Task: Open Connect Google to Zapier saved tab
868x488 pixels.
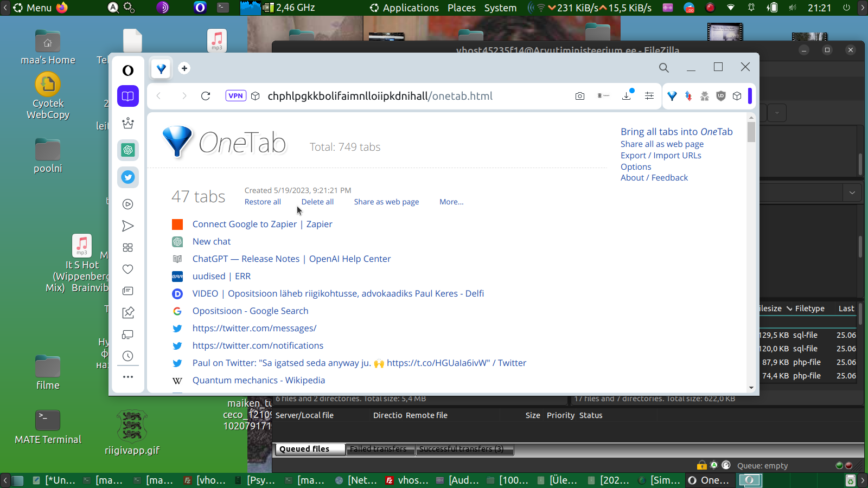Action: coord(262,224)
